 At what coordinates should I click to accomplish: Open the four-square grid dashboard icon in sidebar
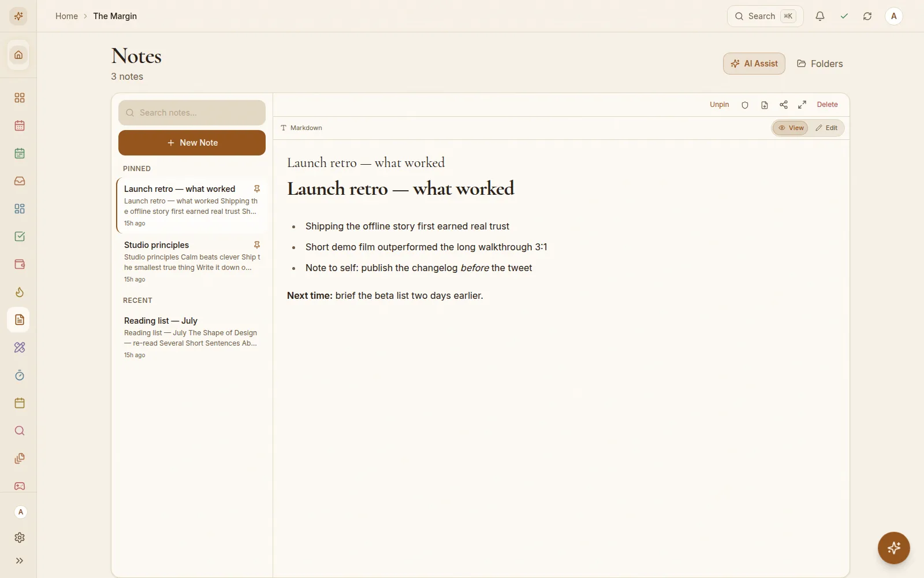pos(20,98)
